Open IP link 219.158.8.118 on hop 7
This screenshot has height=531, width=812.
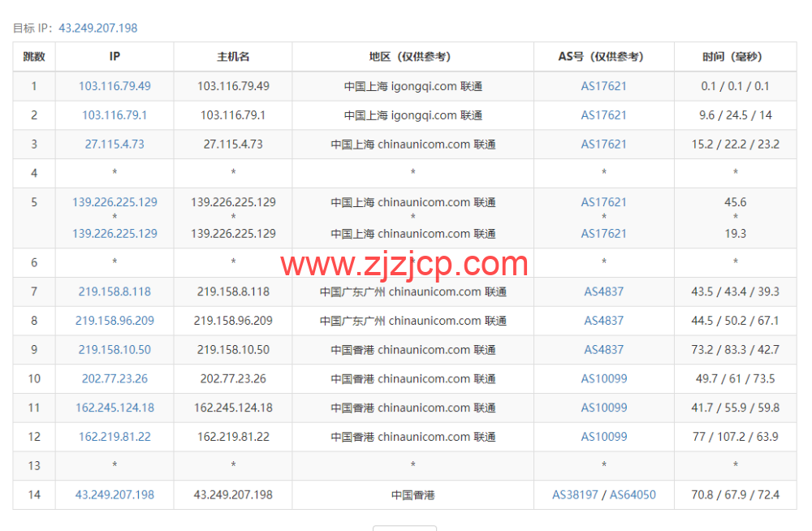114,291
